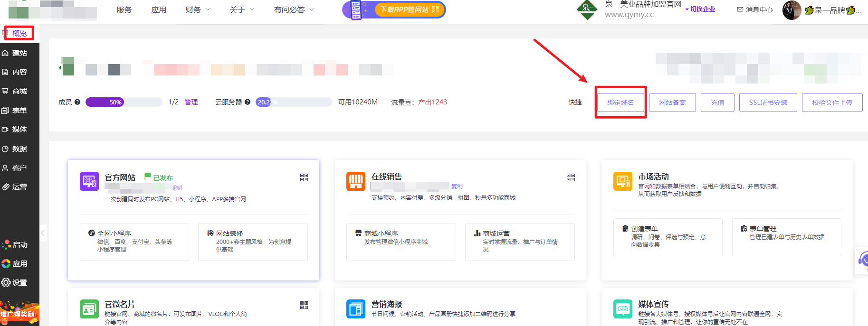Collapse the left sidebar with arrow handle
Image resolution: width=868 pixels, height=326 pixels.
pyautogui.click(x=43, y=233)
